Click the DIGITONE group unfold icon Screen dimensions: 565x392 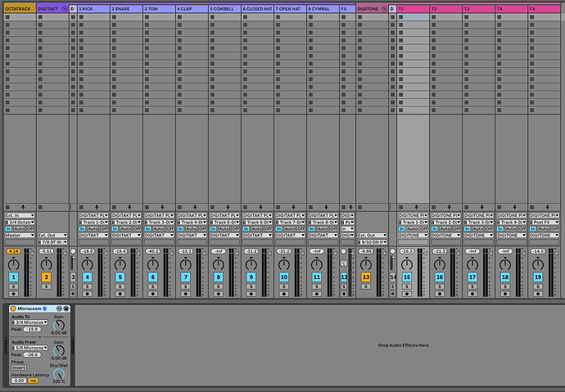383,8
